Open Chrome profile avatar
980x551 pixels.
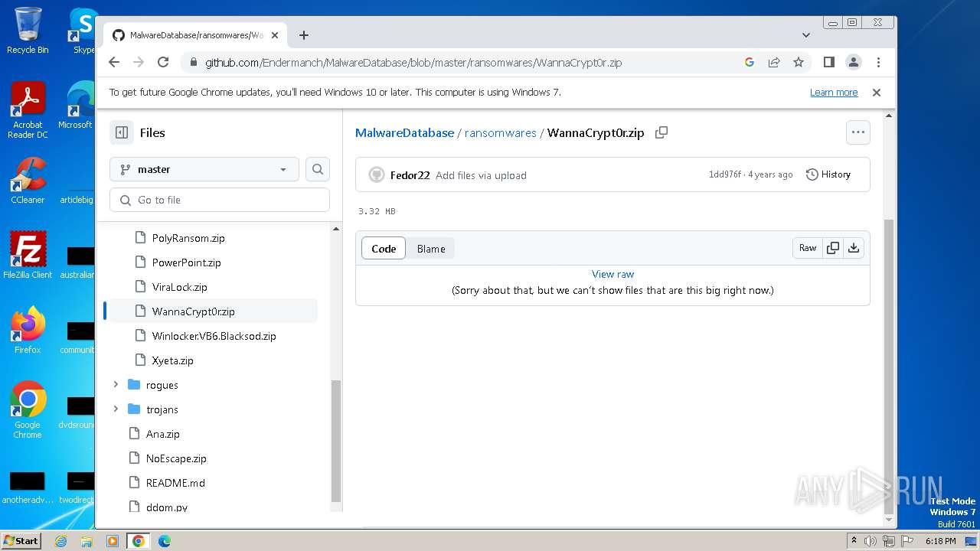click(853, 62)
